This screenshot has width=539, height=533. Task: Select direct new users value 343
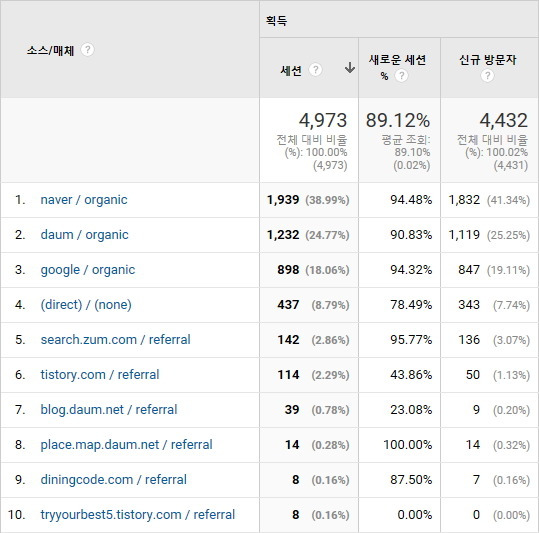point(469,305)
